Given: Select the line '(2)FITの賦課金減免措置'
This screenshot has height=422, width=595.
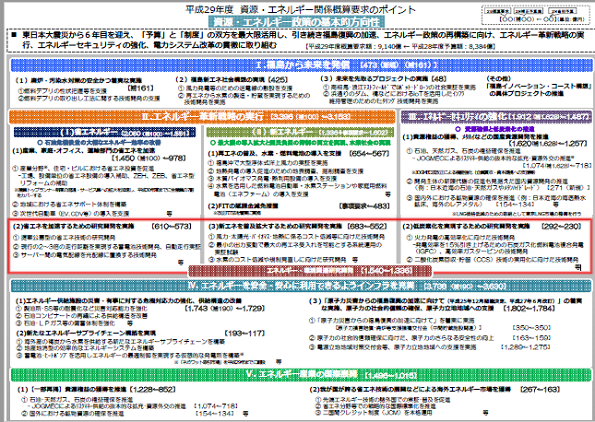Looking at the screenshot, I should 243,206.
